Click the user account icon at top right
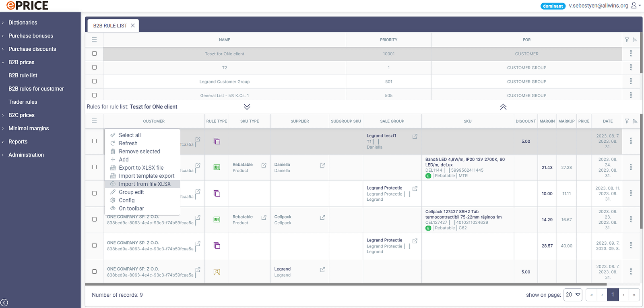644x308 pixels. (x=634, y=5)
